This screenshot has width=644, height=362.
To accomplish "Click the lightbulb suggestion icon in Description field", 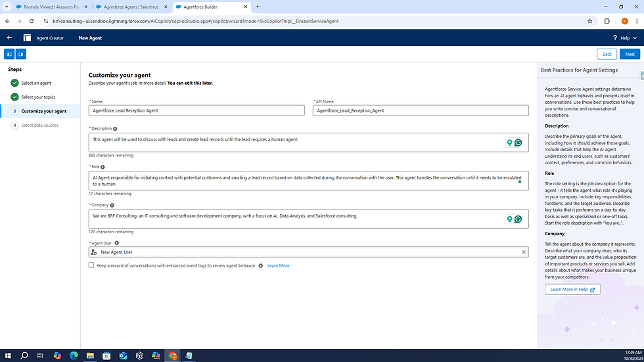I will coord(509,143).
